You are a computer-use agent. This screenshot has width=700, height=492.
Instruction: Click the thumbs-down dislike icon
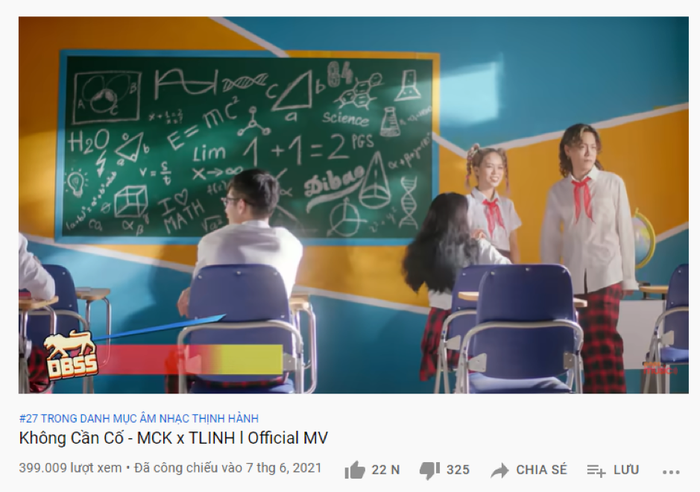click(x=429, y=471)
